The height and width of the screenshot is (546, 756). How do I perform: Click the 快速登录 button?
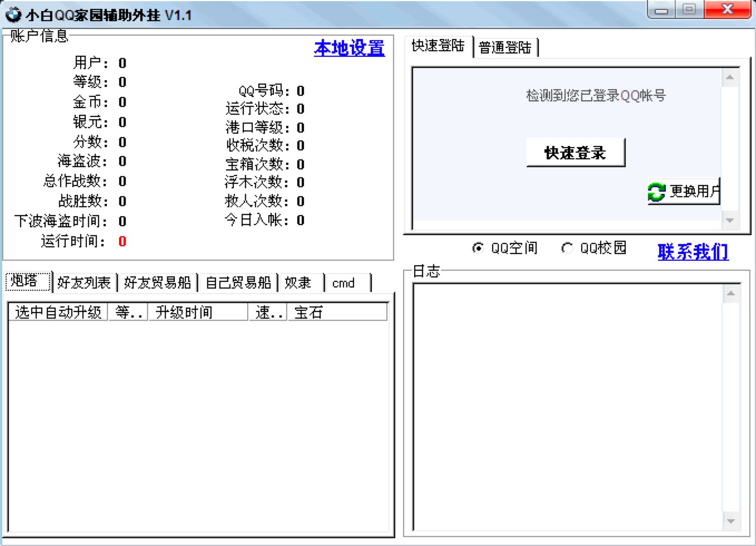[575, 152]
